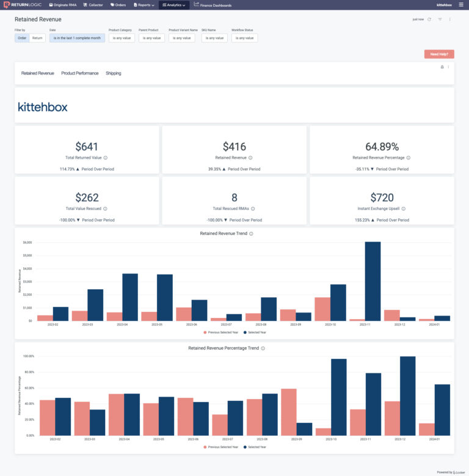Click the alert bell icon on navigation tile

tap(442, 67)
